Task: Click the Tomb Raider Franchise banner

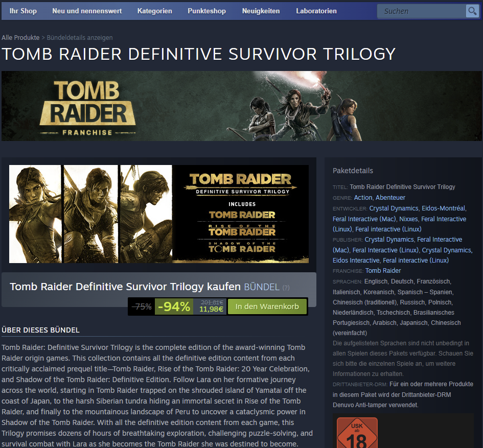Action: (x=241, y=106)
